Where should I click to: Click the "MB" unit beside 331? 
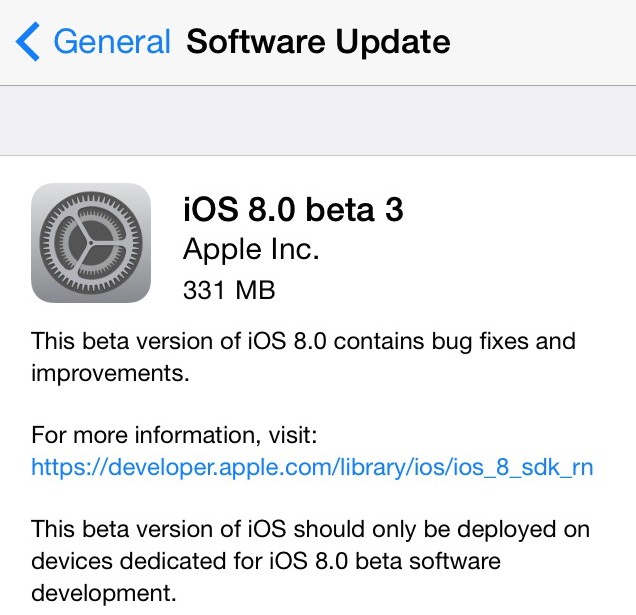tap(256, 290)
